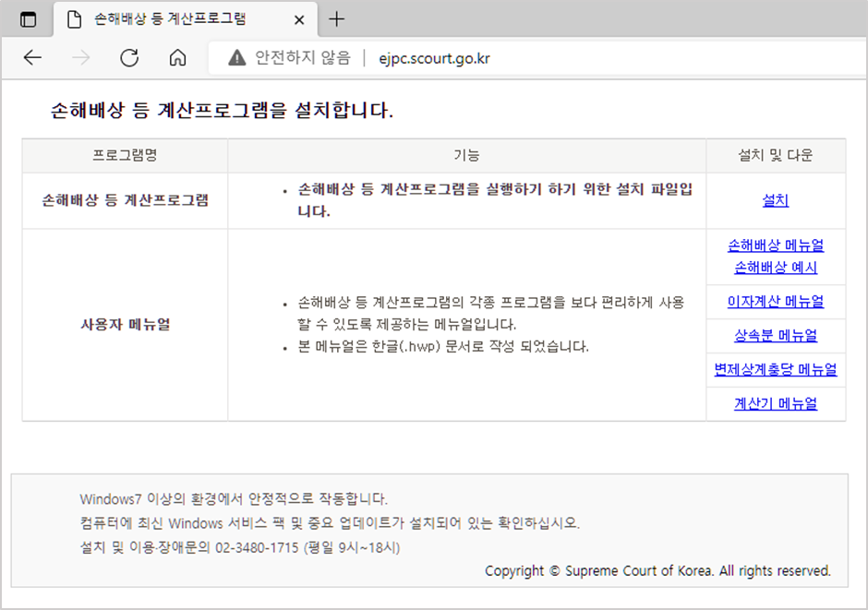Open the 변제상계충당 메뉴얼 link
868x610 pixels.
775,369
